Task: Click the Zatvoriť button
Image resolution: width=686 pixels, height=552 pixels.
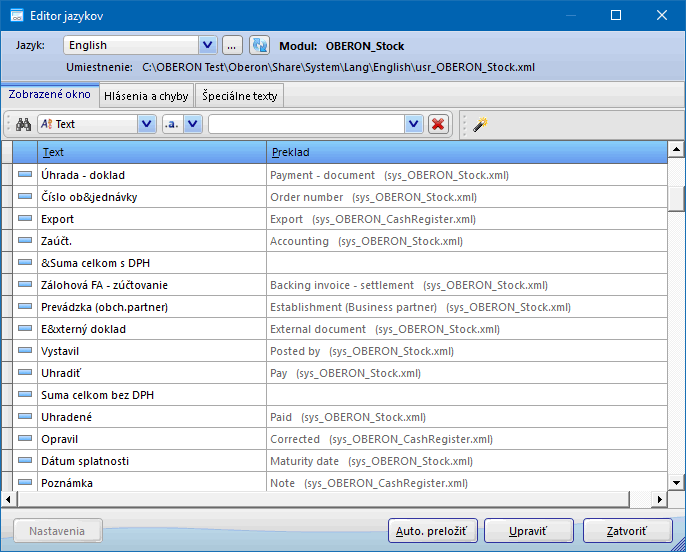Action: 614,530
